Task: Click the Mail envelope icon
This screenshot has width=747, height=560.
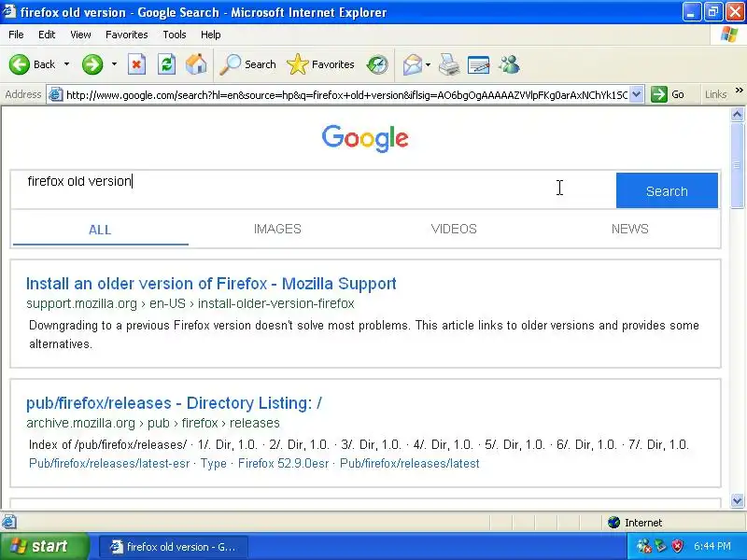Action: tap(413, 64)
